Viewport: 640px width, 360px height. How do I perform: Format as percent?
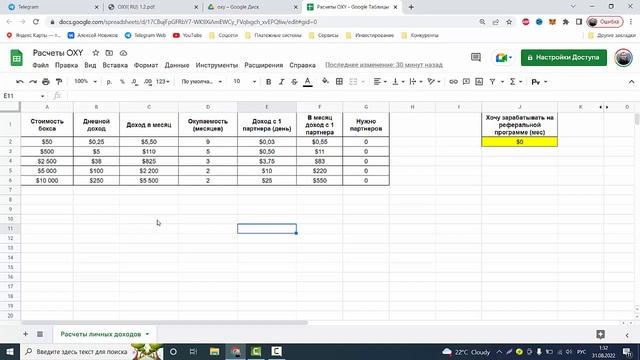click(122, 82)
